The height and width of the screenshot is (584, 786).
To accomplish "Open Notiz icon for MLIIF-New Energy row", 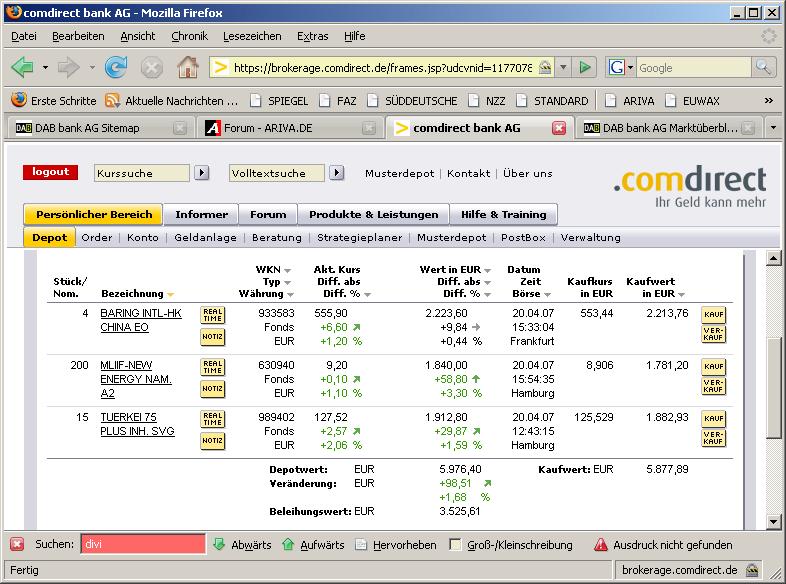I will 212,388.
